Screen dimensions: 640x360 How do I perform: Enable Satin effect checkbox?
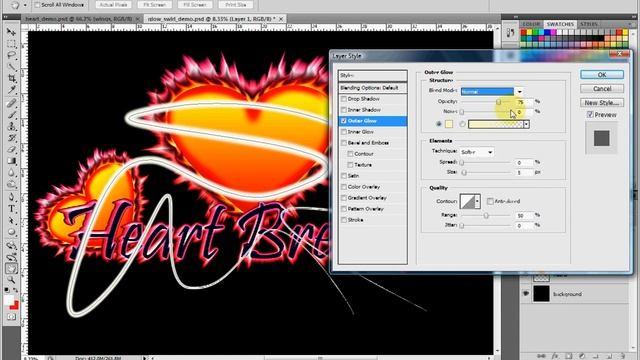[344, 176]
